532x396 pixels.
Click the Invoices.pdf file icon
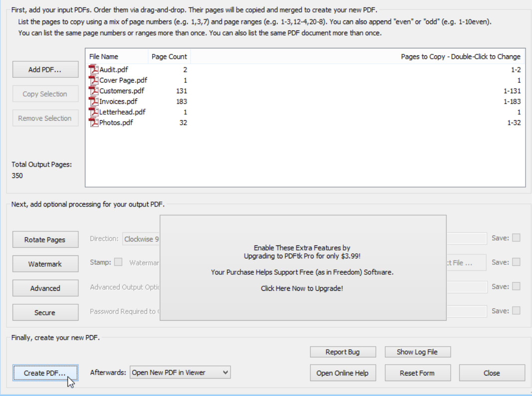(x=93, y=101)
